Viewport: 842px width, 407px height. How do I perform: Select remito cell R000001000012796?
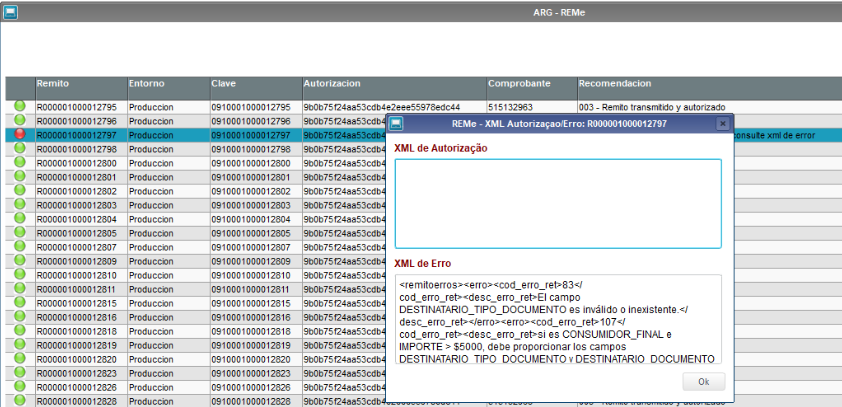point(81,121)
